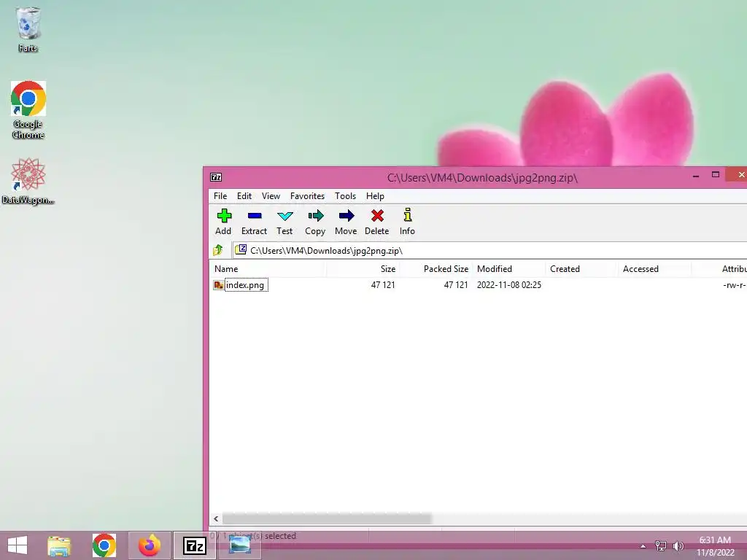Sort by the Packed Size column header

pos(436,268)
